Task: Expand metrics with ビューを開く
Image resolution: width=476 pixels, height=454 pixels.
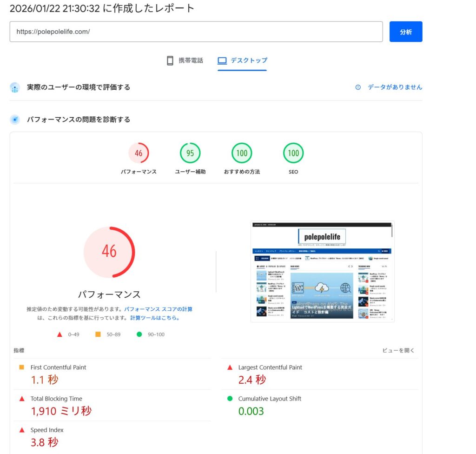Action: coord(398,350)
